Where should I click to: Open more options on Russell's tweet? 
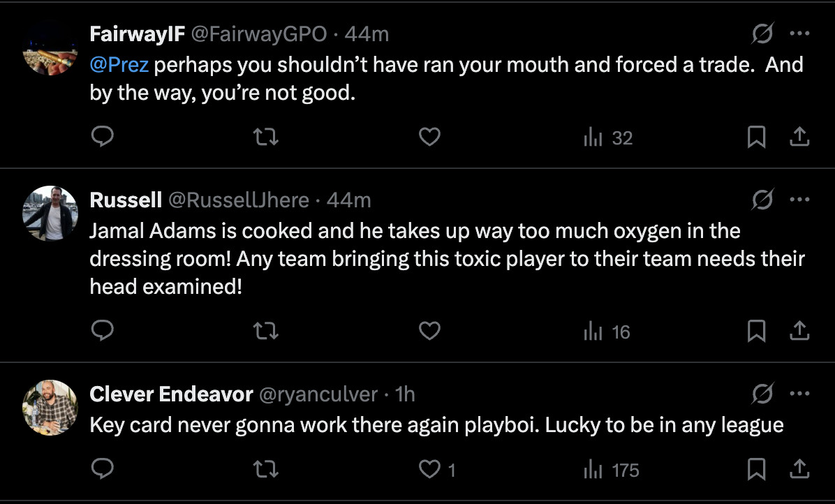click(799, 200)
